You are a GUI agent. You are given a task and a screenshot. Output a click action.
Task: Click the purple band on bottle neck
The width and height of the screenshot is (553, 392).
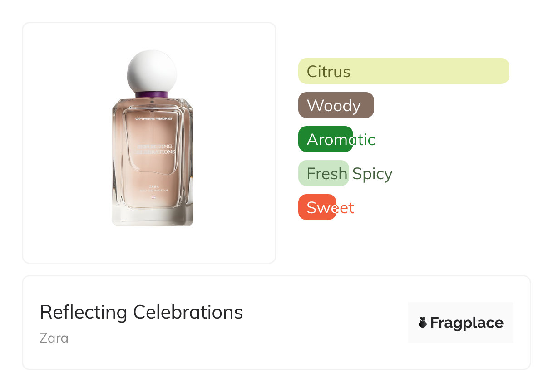[152, 94]
